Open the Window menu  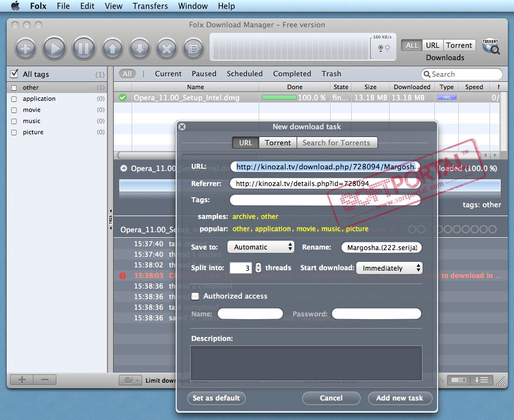click(x=193, y=6)
